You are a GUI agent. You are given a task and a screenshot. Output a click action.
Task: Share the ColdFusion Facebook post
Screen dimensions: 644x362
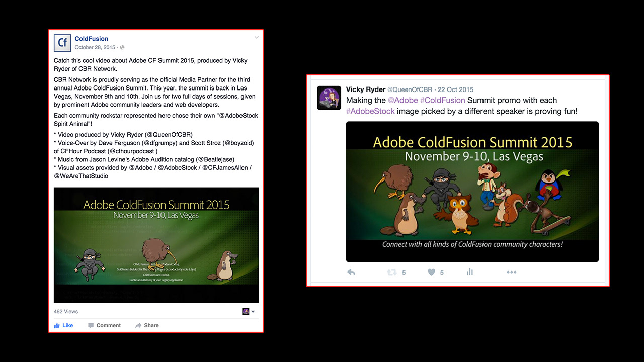tap(147, 325)
